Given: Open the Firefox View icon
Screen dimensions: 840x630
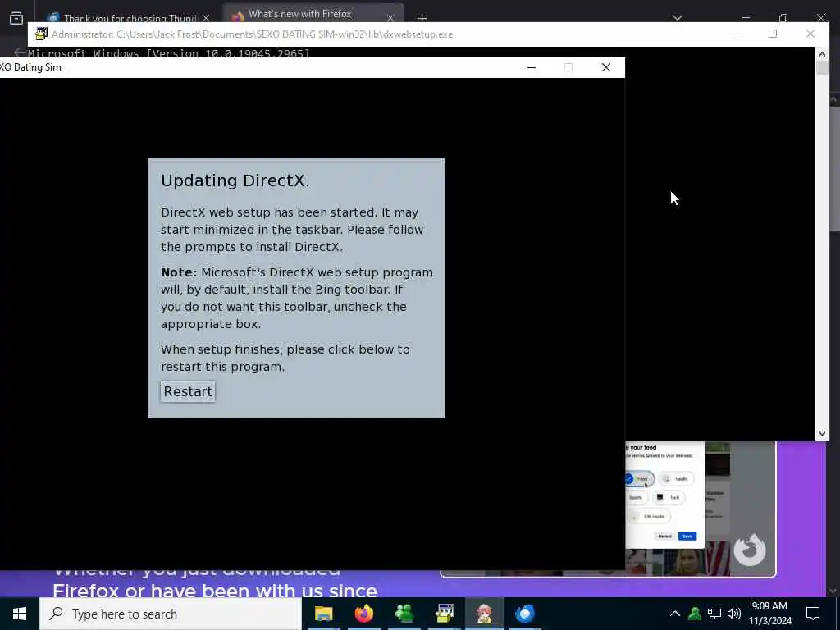Looking at the screenshot, I should (x=16, y=18).
